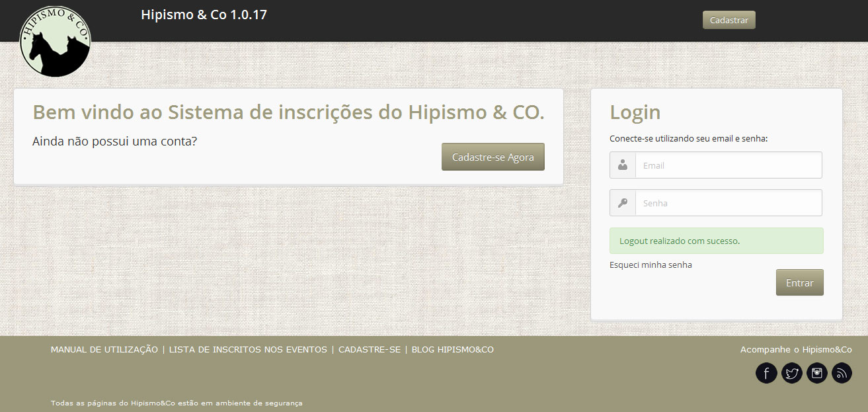Click the Hipismo & Co 1.0.17 title
This screenshot has height=412, width=868.
[204, 15]
